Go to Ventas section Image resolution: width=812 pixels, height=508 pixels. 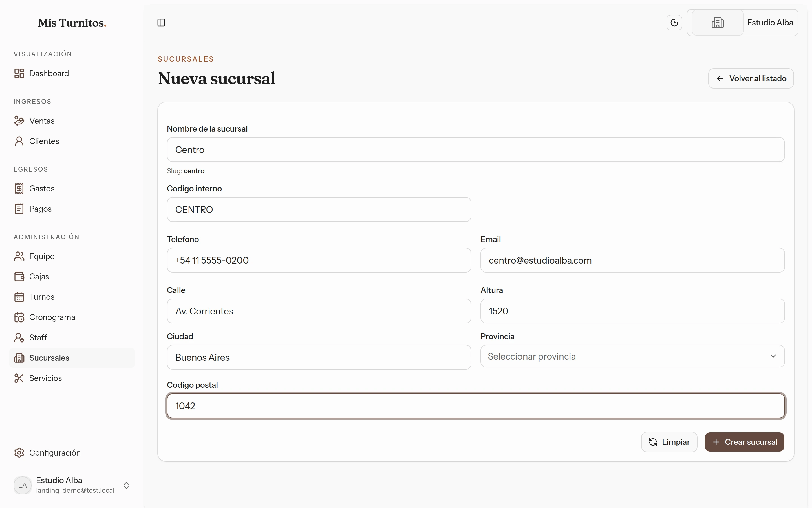point(72,121)
